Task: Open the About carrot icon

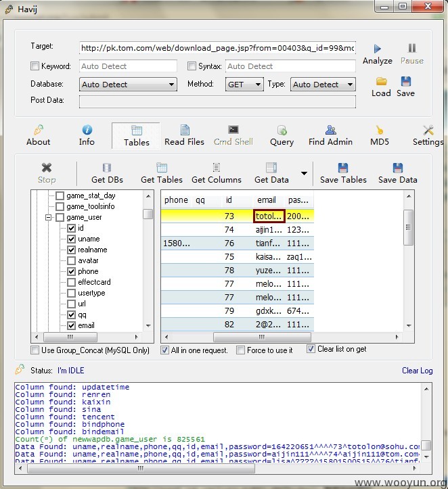Action: coord(39,130)
